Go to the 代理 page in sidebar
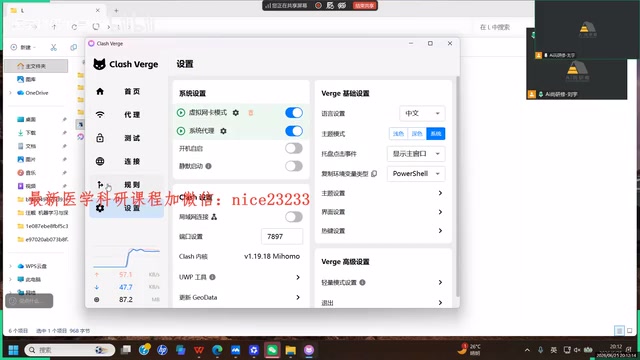Screen dimensions: 640x360 tap(127, 115)
